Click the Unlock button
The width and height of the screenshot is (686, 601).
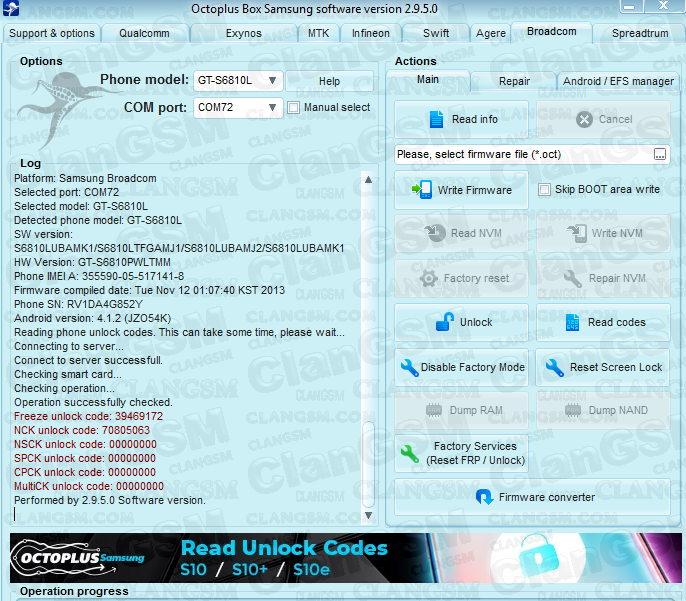(462, 322)
